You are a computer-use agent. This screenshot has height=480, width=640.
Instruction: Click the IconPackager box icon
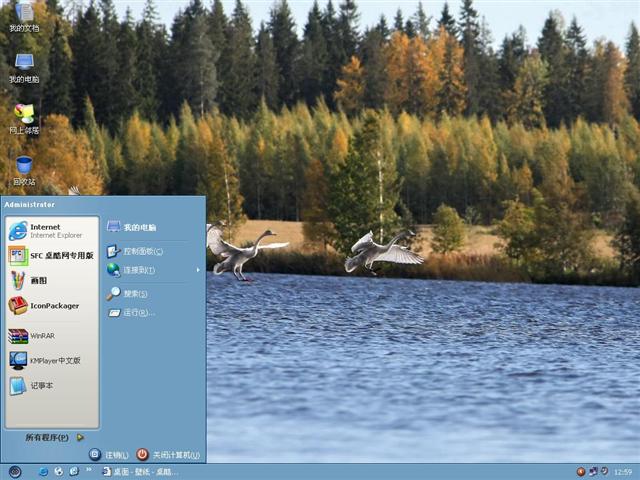(18, 306)
